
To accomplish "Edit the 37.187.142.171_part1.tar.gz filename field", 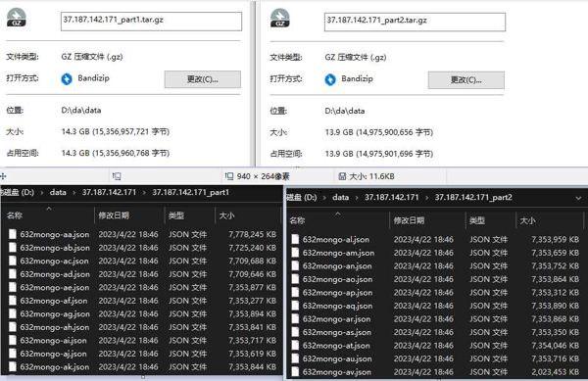I will tap(151, 22).
